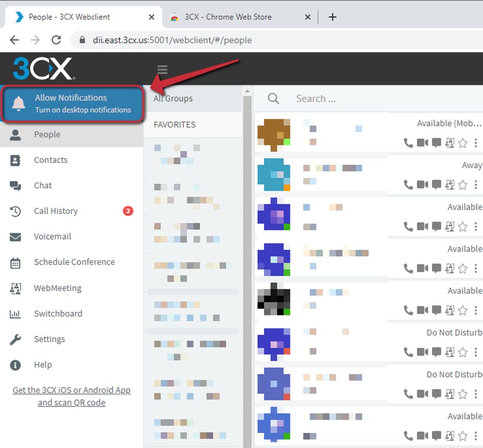Image resolution: width=483 pixels, height=448 pixels.
Task: Open the People section
Action: (x=71, y=135)
